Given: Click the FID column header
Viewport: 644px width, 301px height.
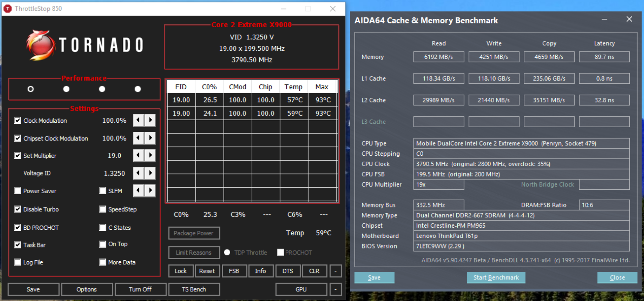Looking at the screenshot, I should (x=181, y=87).
